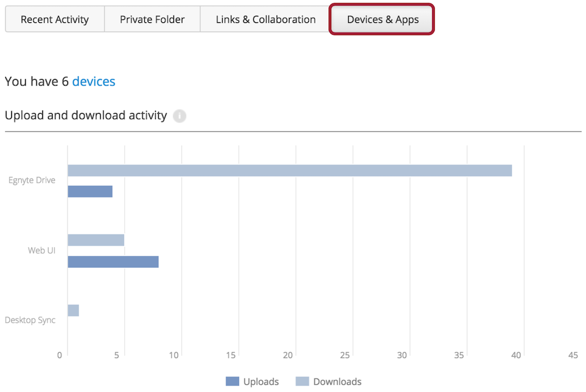The height and width of the screenshot is (392, 586).
Task: Click the 'Desktop Sync' axis label
Action: (x=30, y=320)
